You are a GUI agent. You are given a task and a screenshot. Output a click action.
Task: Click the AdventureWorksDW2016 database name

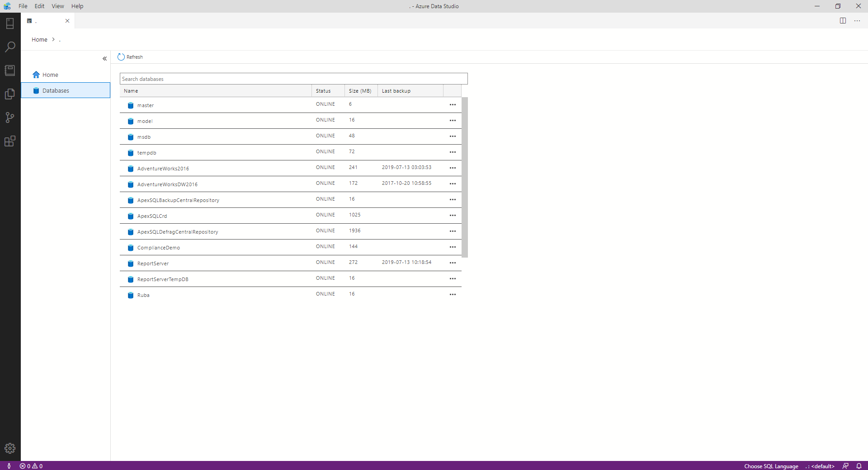tap(167, 184)
